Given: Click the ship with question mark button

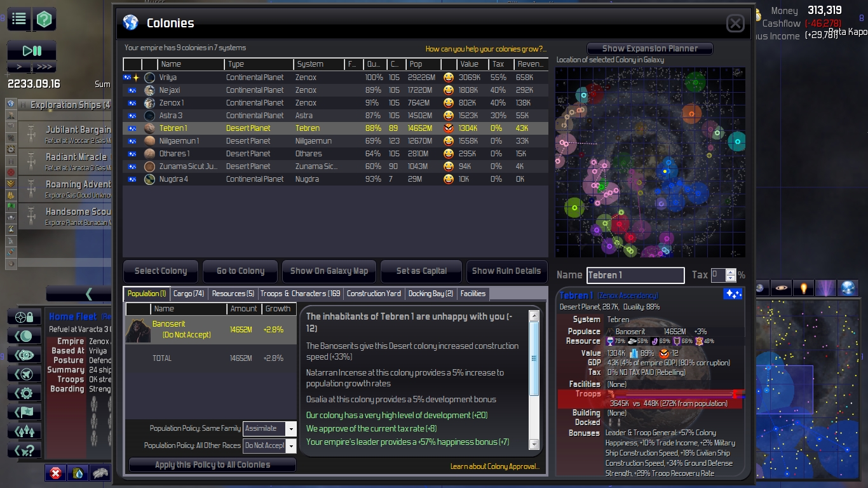Looking at the screenshot, I should tap(24, 451).
